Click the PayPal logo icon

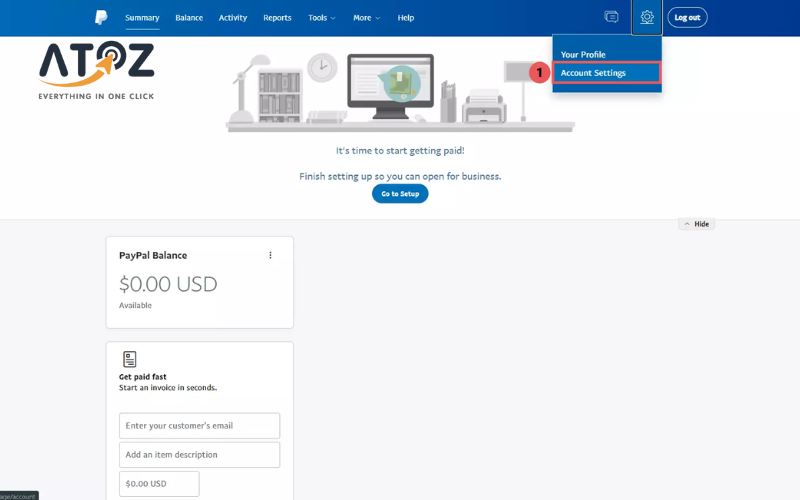click(x=101, y=17)
